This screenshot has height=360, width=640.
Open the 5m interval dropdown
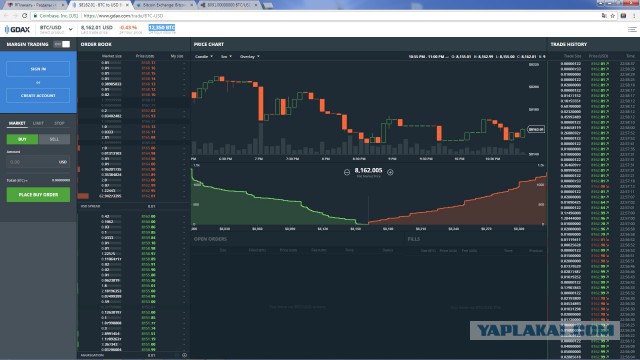226,56
